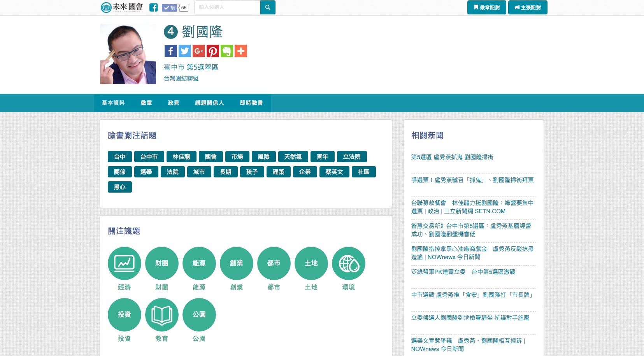Screen dimensions: 644x356
Task: Click the 未來國會 site logo
Action: [121, 7]
